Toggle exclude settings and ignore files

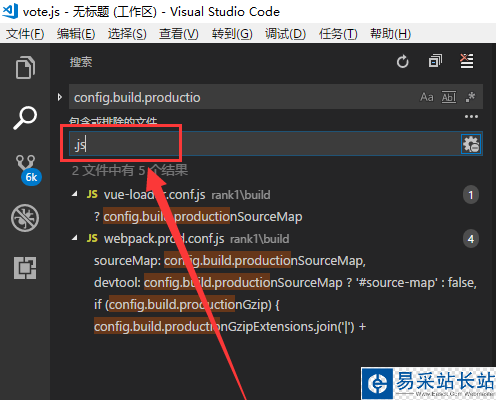(x=471, y=144)
